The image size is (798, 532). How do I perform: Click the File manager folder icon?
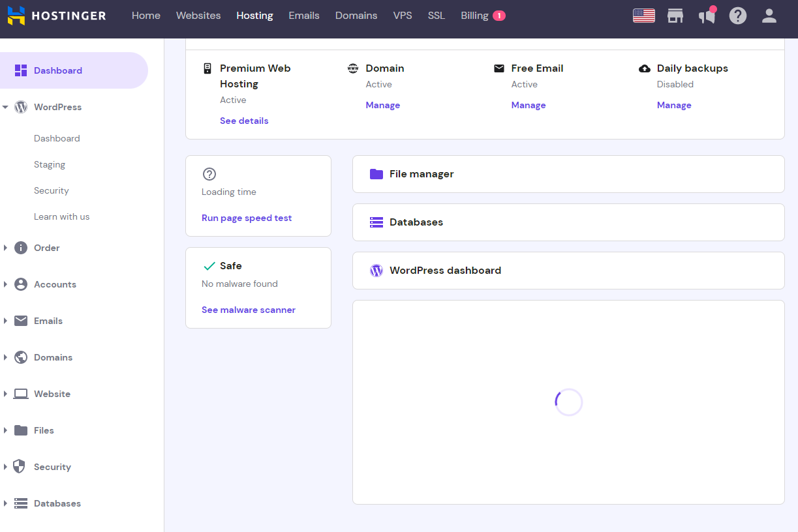coord(376,174)
